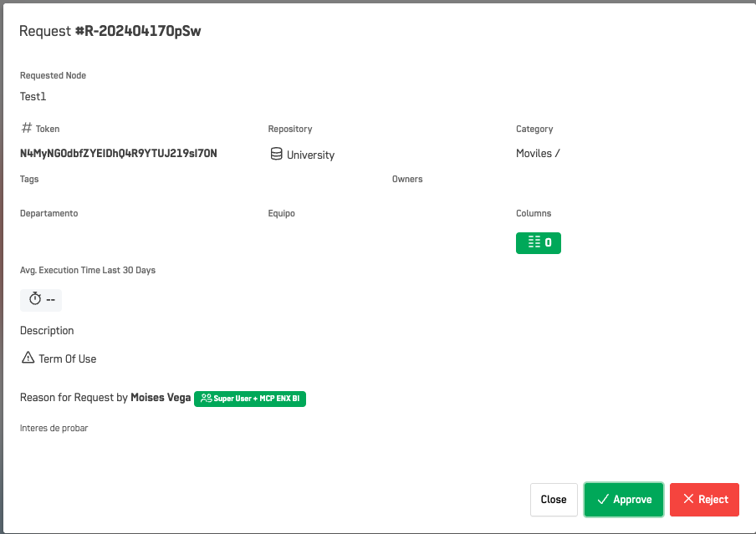Click the Equipo label
This screenshot has width=756, height=534.
(x=282, y=213)
